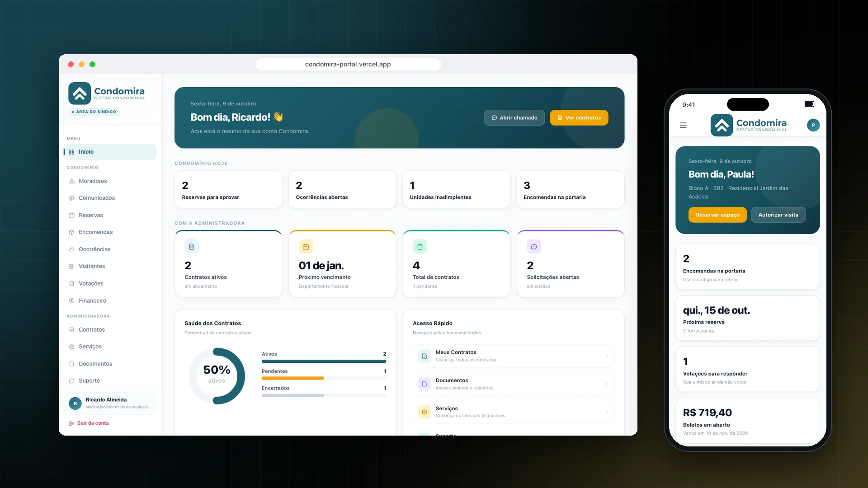Click the Solicitações abertas chat icon
The width and height of the screenshot is (868, 488).
[534, 247]
